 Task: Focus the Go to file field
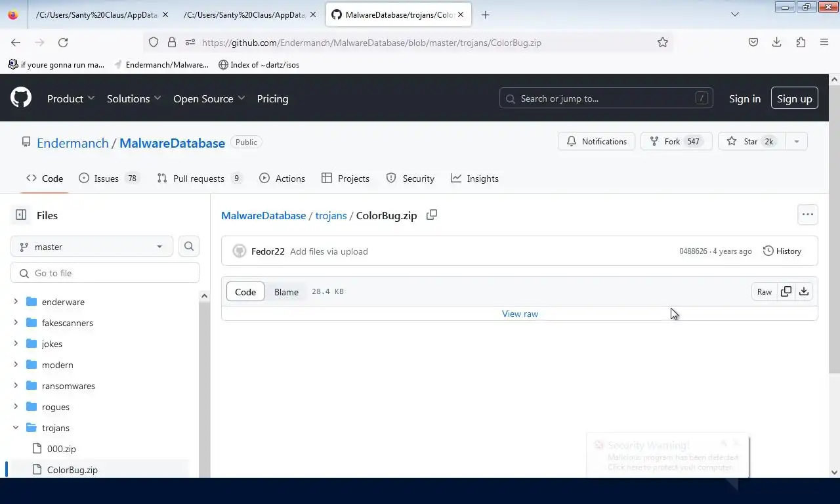pyautogui.click(x=105, y=273)
